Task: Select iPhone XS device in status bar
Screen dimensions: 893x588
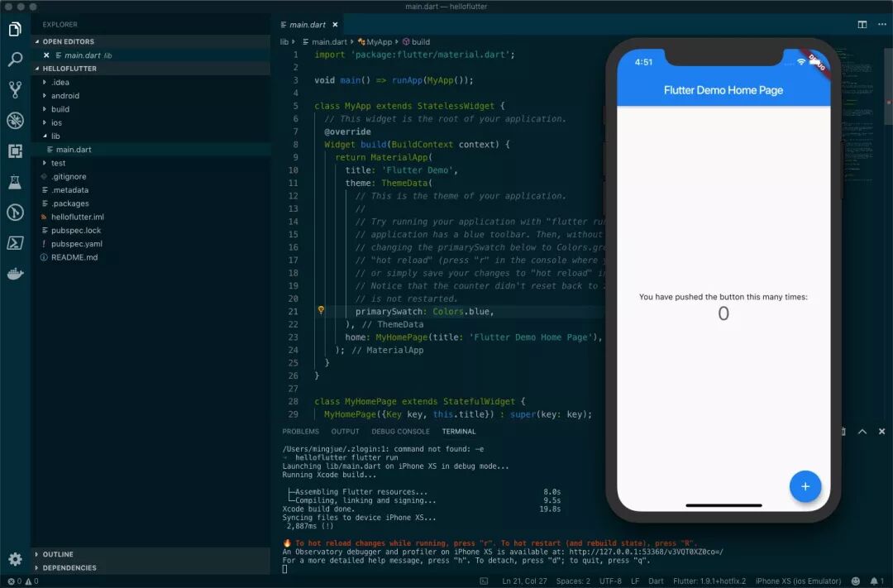Action: 798,581
